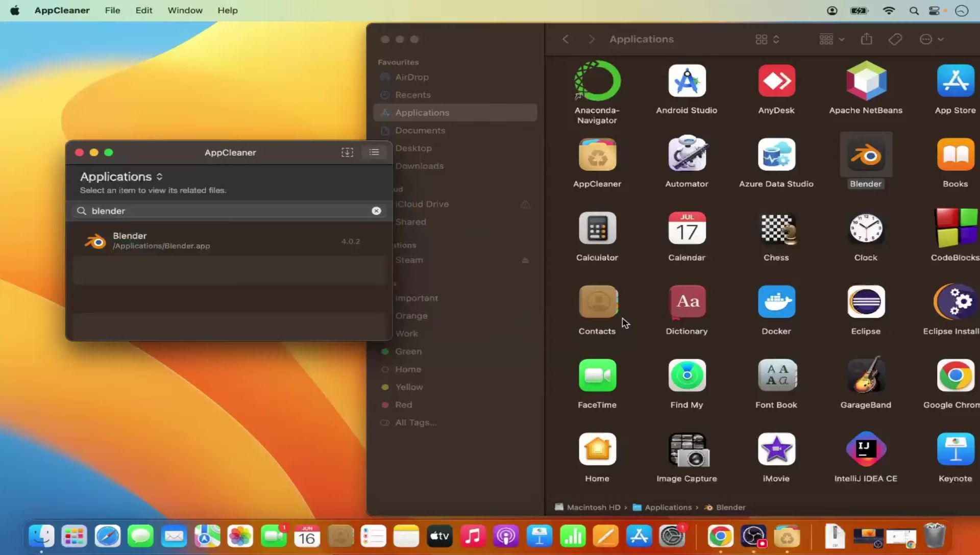Open Recents in Finder sidebar

pyautogui.click(x=455, y=95)
